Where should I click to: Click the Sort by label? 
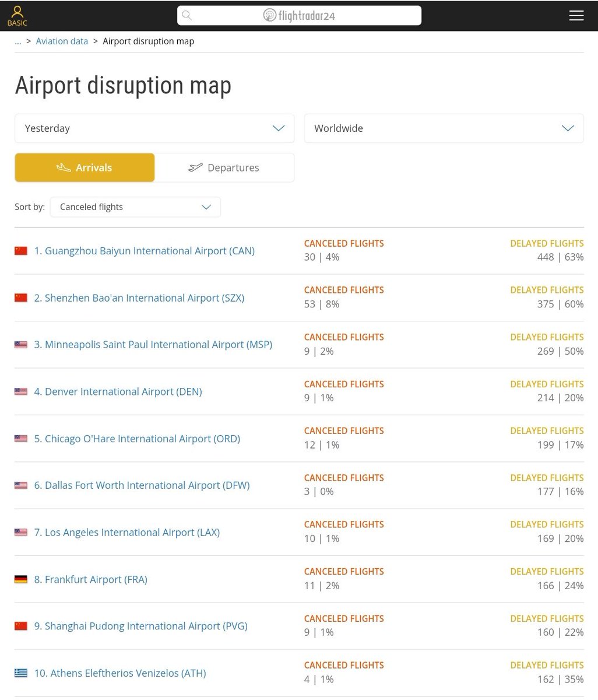[30, 207]
